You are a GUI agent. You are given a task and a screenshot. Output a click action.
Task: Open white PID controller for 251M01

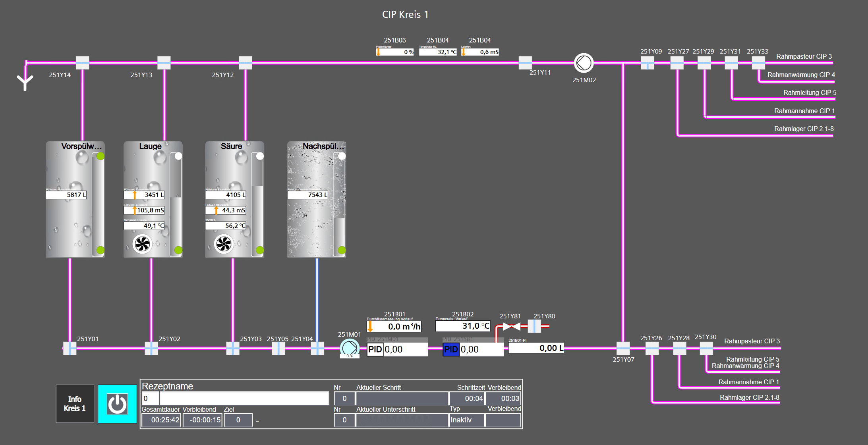(x=375, y=349)
